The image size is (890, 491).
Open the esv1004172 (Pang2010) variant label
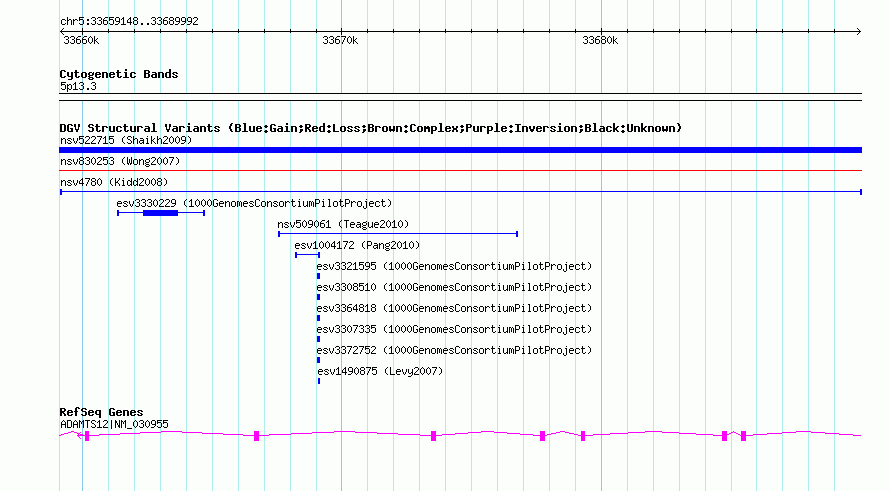point(357,245)
